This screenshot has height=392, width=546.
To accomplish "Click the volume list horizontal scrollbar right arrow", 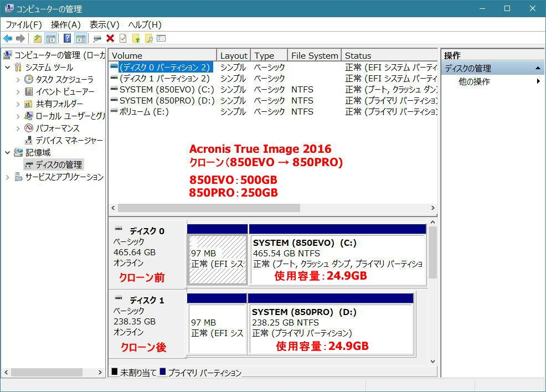I will click(x=433, y=208).
